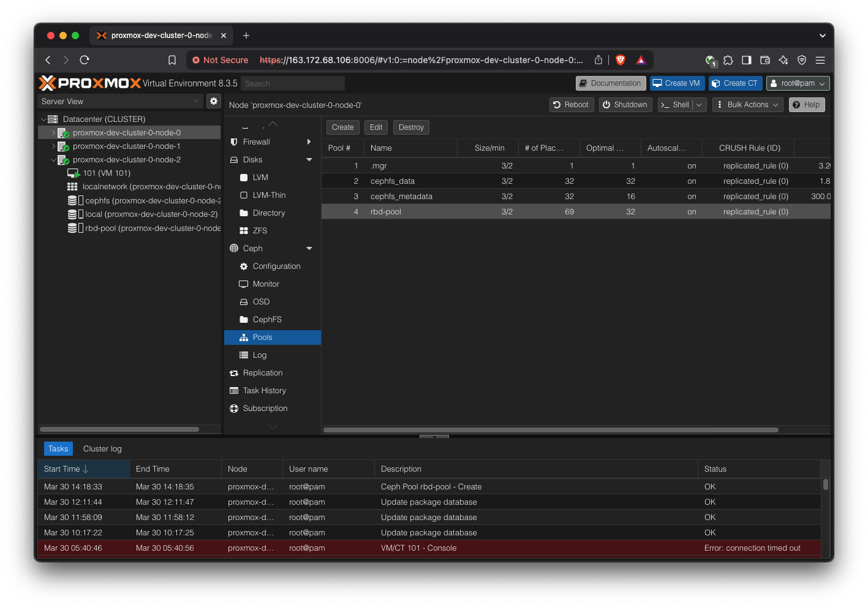Open the root@pam user menu
Image resolution: width=868 pixels, height=607 pixels.
click(x=799, y=83)
